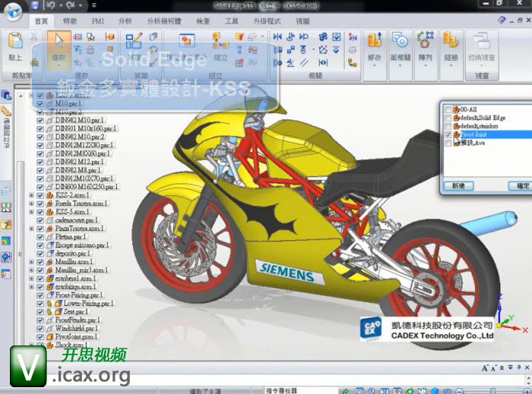Uncheck the cadenacorte.par:1 checkbox
The height and width of the screenshot is (394, 532).
(x=40, y=221)
